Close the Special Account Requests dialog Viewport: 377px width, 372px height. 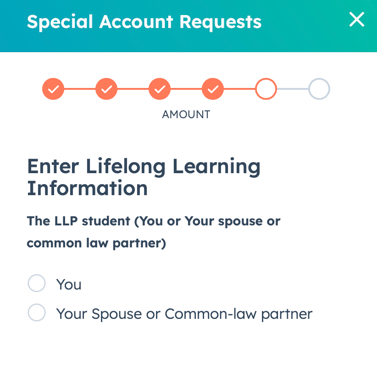click(x=356, y=20)
